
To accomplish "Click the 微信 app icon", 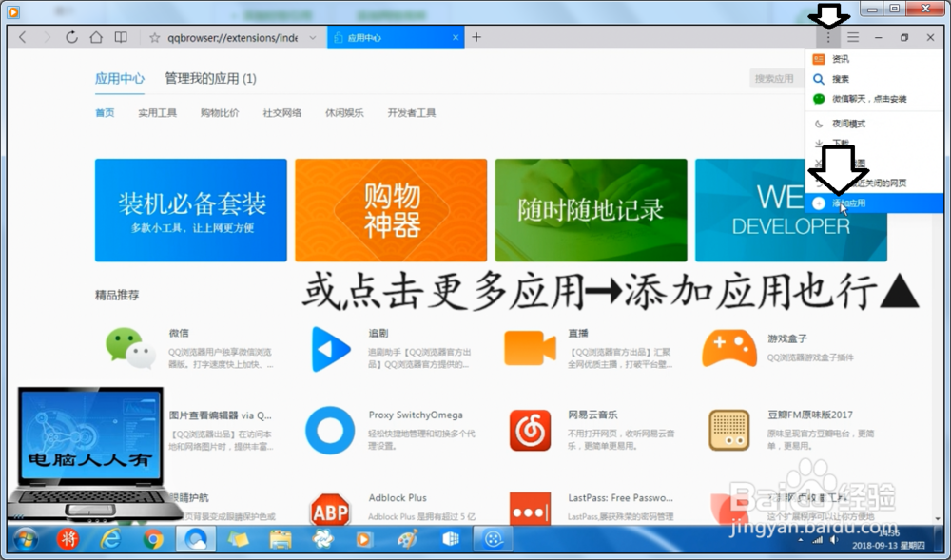I will (130, 349).
